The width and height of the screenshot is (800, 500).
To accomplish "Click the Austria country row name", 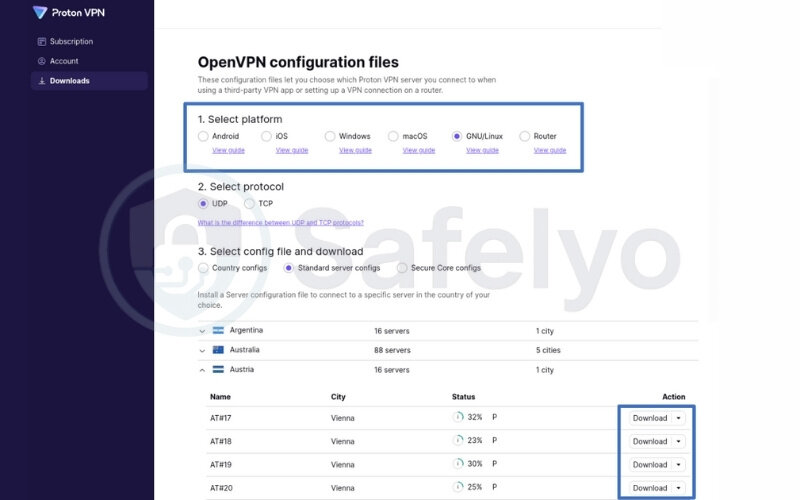I will pos(241,369).
